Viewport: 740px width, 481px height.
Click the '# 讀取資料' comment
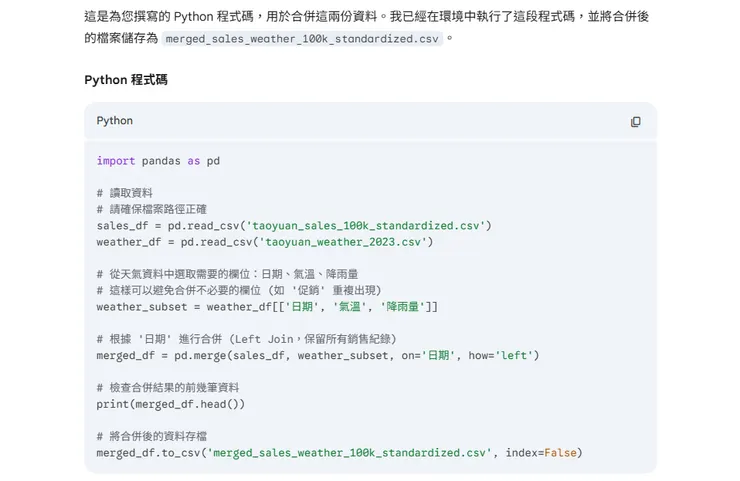(x=125, y=193)
